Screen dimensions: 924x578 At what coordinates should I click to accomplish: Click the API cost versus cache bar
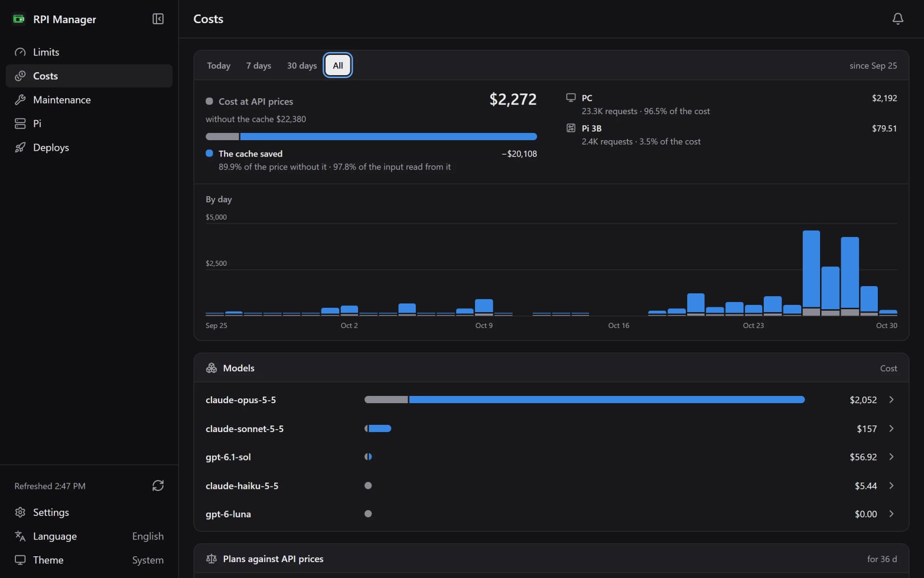[x=371, y=137]
